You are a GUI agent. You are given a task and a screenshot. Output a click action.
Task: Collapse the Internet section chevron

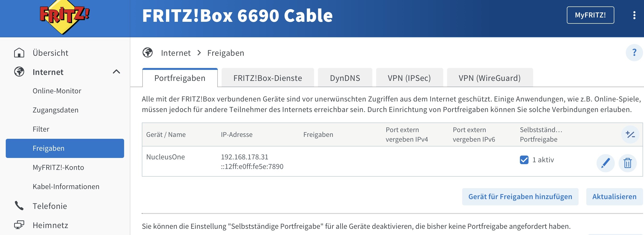(116, 72)
